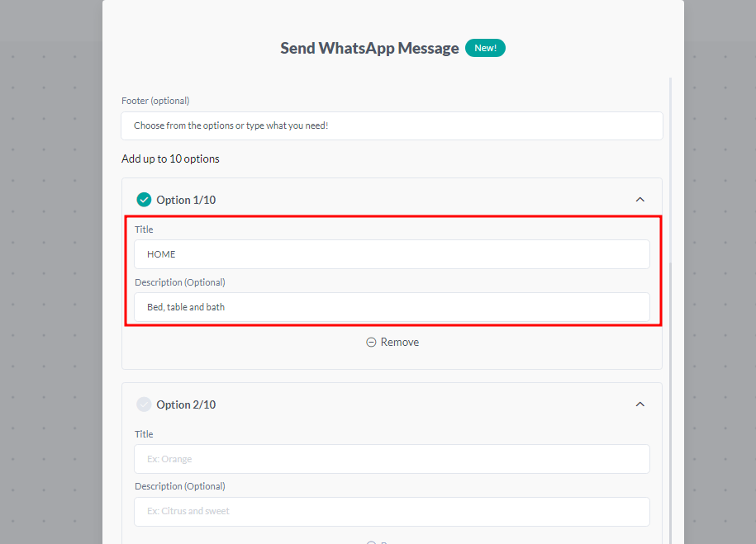Screen dimensions: 756x544
Task: Click the circled minus Remove icon below Option 2
Action: [371, 542]
